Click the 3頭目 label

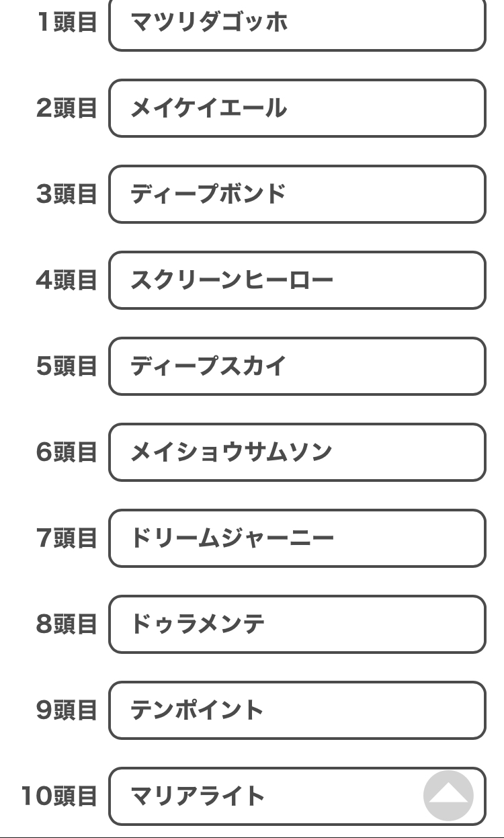[67, 194]
